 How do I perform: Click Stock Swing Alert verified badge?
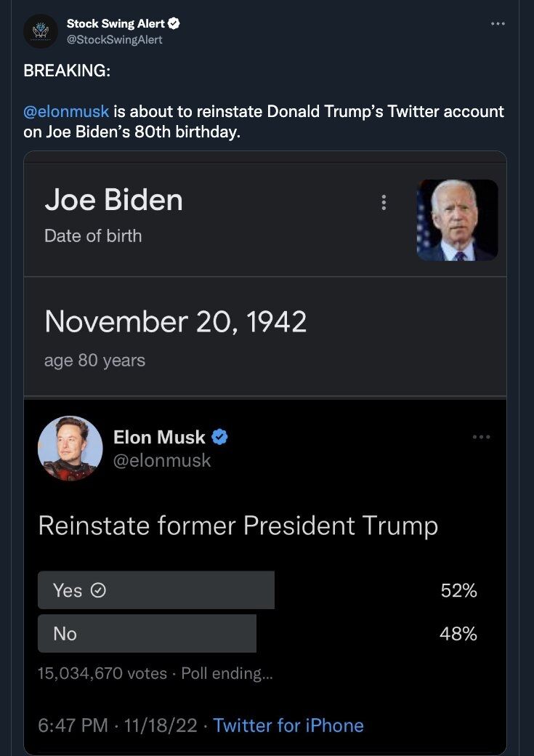pyautogui.click(x=174, y=23)
